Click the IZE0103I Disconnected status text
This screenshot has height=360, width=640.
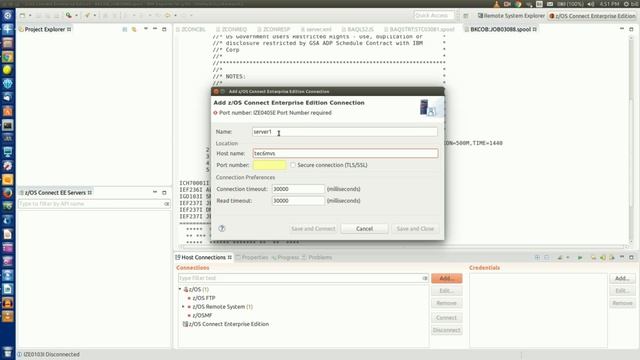point(51,354)
